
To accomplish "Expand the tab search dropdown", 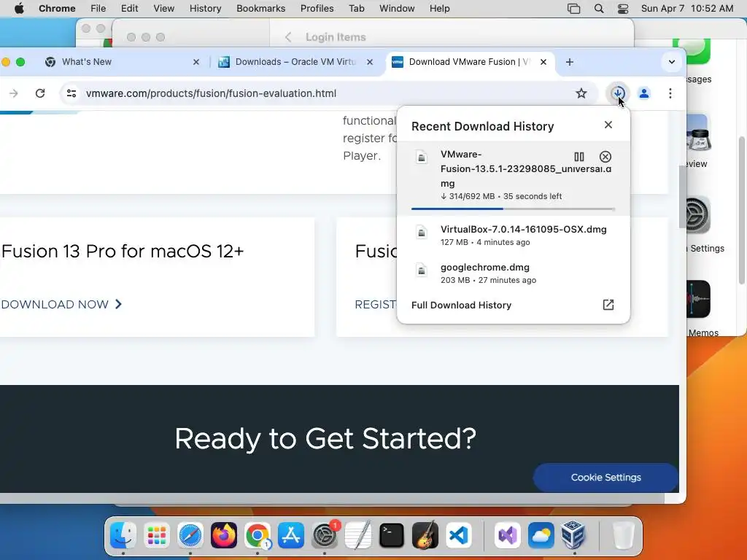I will 671,62.
